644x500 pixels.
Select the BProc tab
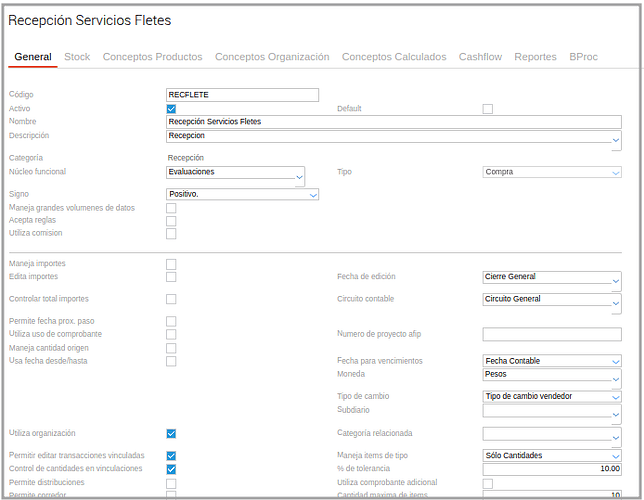[583, 57]
